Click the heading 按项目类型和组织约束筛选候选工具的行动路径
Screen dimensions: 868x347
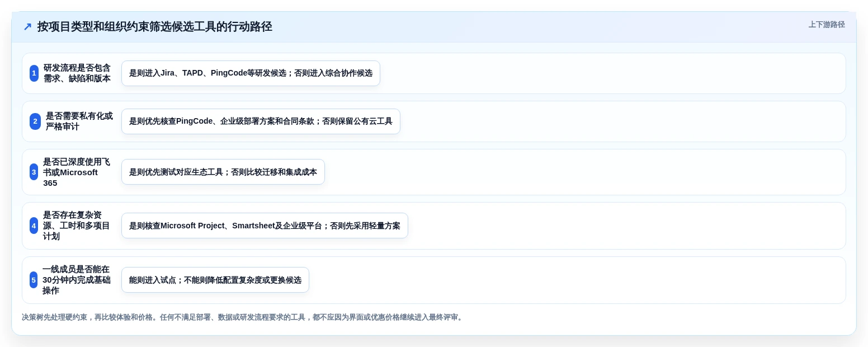tap(154, 26)
